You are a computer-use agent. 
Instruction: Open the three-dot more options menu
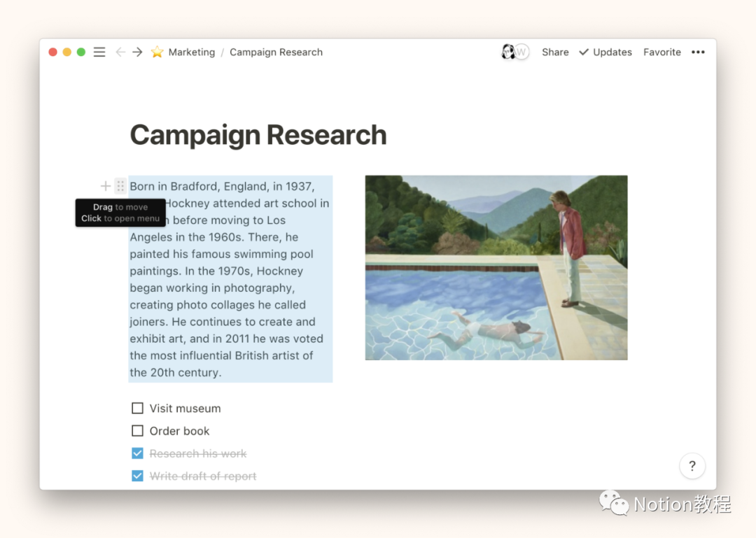[698, 52]
